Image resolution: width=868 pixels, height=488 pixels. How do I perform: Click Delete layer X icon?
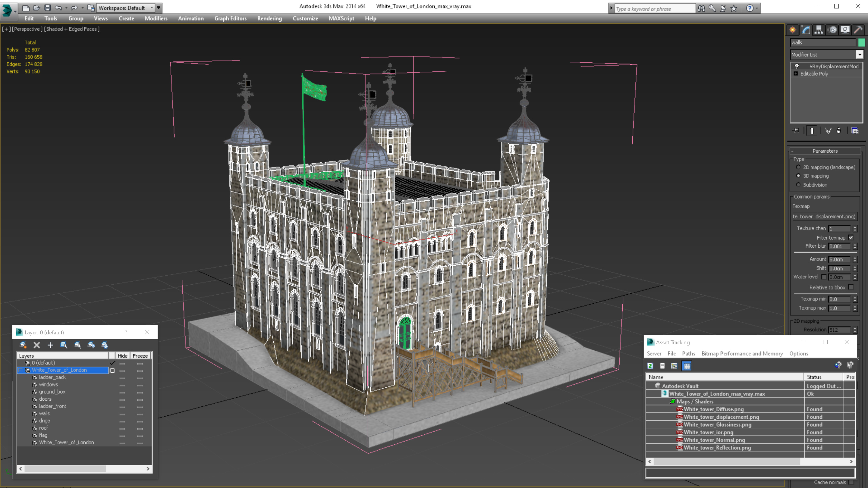[x=37, y=345]
